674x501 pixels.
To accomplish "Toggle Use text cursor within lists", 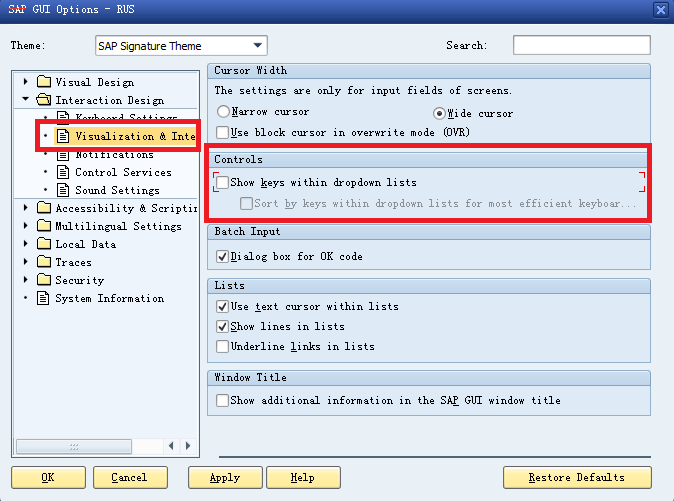I will pyautogui.click(x=222, y=306).
